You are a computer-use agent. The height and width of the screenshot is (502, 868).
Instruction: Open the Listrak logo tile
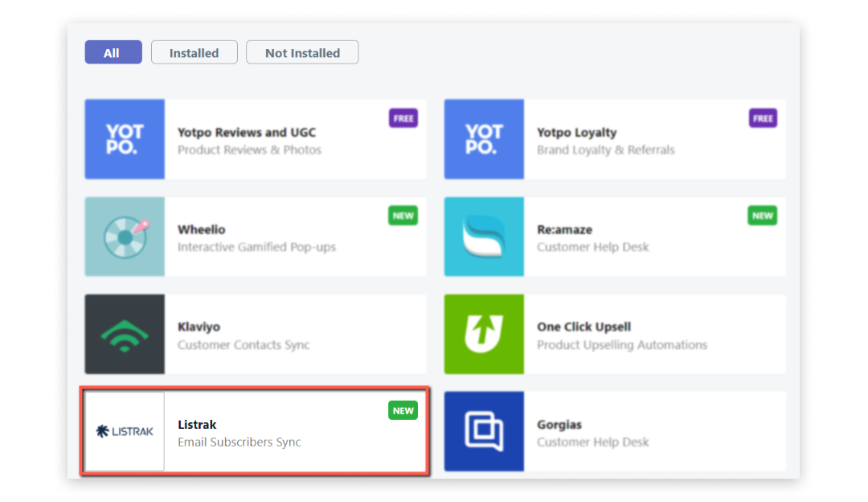pyautogui.click(x=125, y=432)
